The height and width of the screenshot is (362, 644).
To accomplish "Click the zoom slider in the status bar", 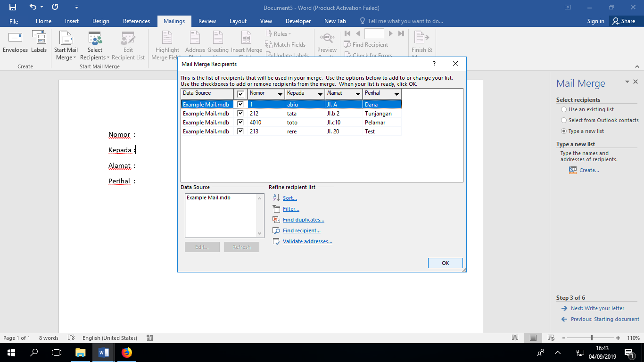I will coord(591,338).
